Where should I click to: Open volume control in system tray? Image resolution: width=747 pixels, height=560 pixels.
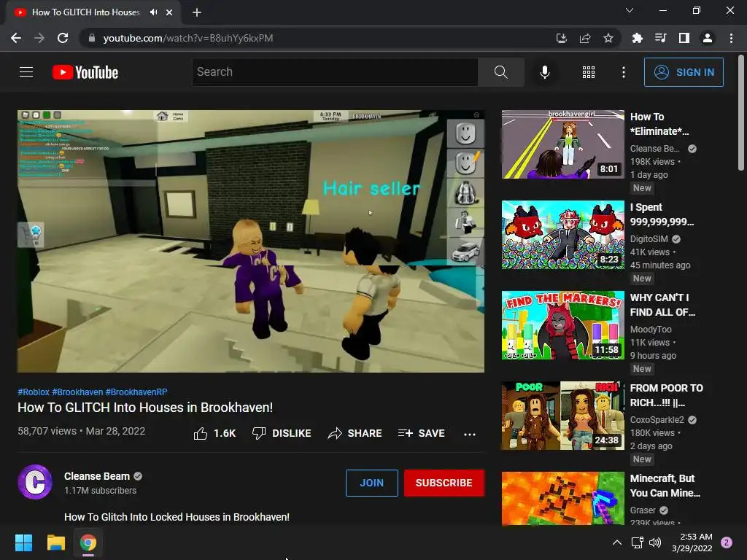(x=656, y=542)
